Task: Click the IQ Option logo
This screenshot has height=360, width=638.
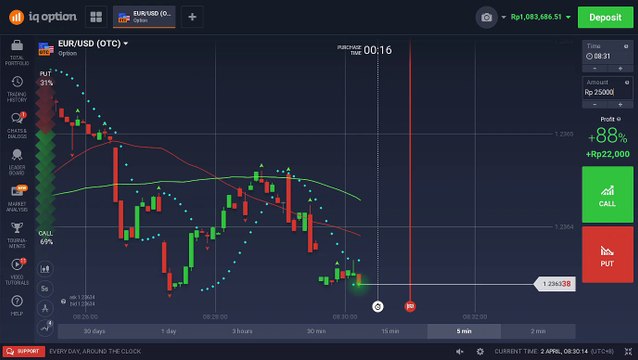Action: click(43, 17)
